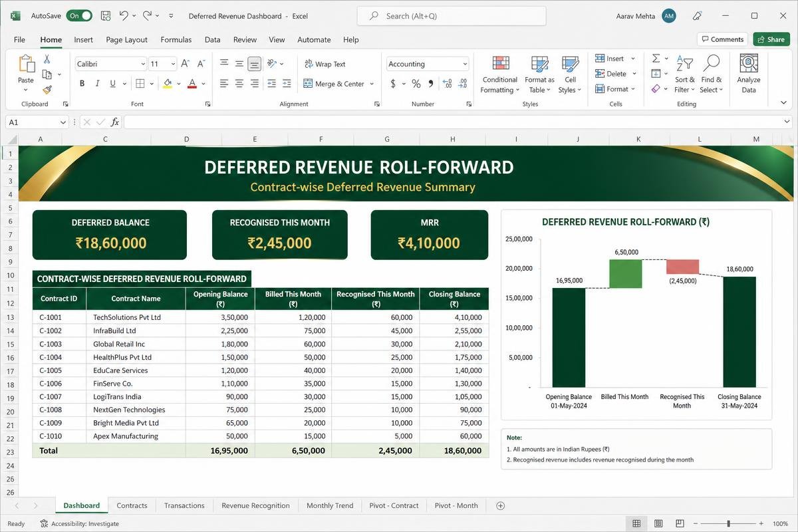Click the Format Painter brush icon
Screen dimensions: 798x532
click(47, 89)
